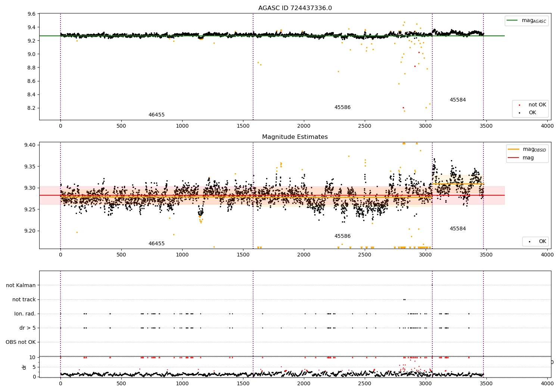
Task: Click the 8.2 tick on top plot y-axis
Action: click(32, 108)
